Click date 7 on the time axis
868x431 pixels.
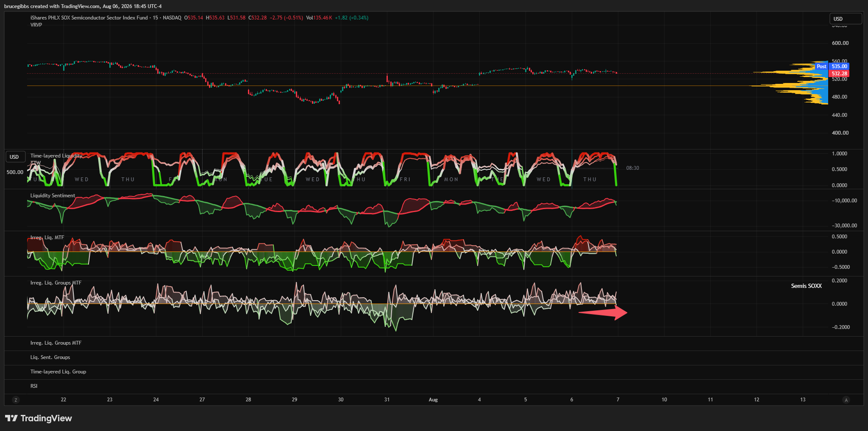[x=618, y=400]
